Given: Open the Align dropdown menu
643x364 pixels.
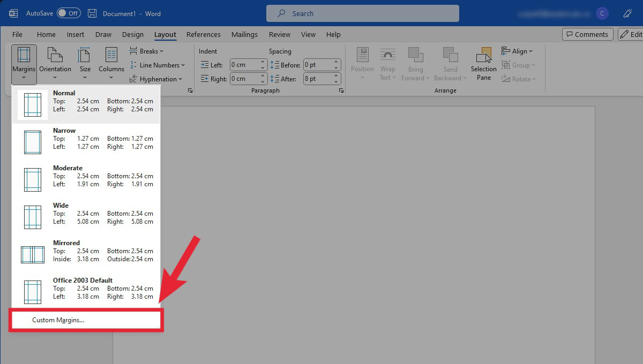Looking at the screenshot, I should pyautogui.click(x=517, y=51).
